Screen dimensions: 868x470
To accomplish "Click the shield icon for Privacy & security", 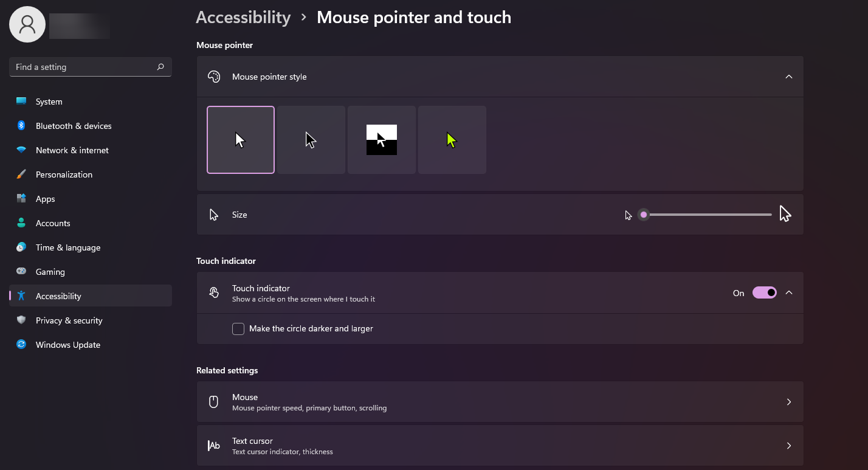I will 21,320.
